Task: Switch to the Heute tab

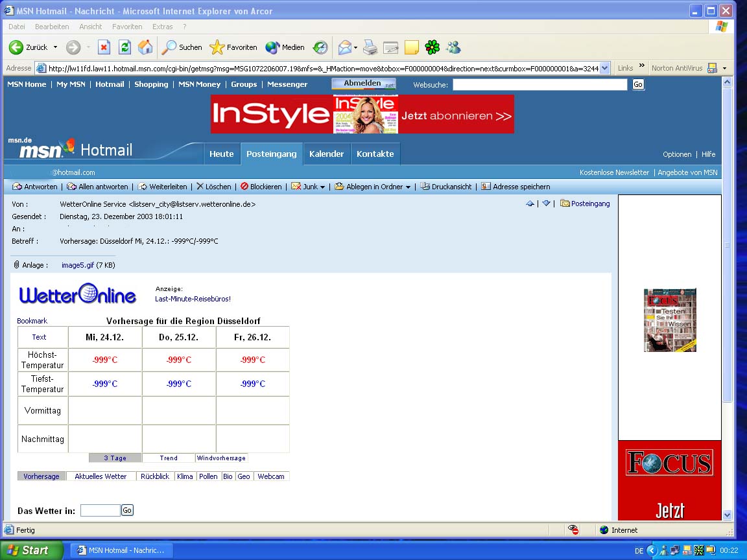Action: pos(222,154)
